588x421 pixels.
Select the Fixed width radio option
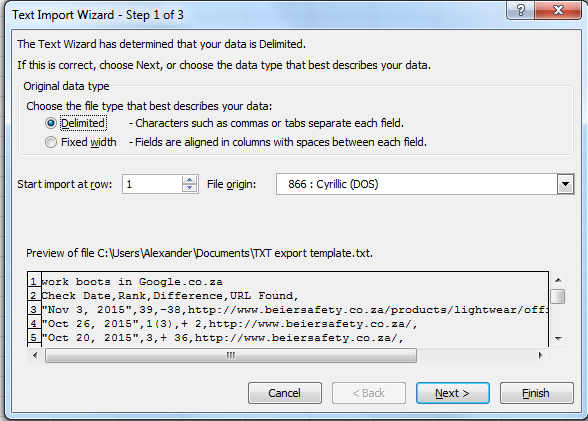click(51, 142)
